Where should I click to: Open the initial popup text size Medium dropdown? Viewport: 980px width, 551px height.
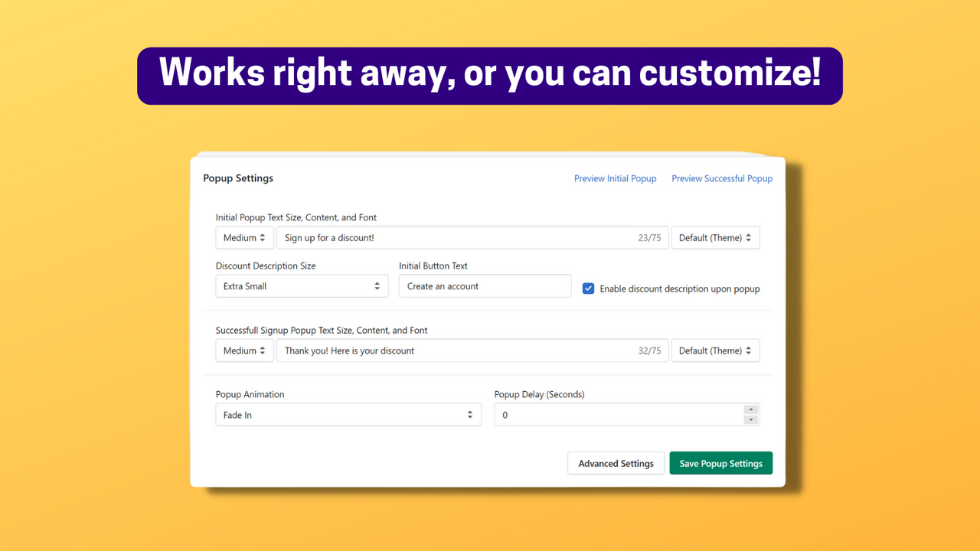pos(244,238)
